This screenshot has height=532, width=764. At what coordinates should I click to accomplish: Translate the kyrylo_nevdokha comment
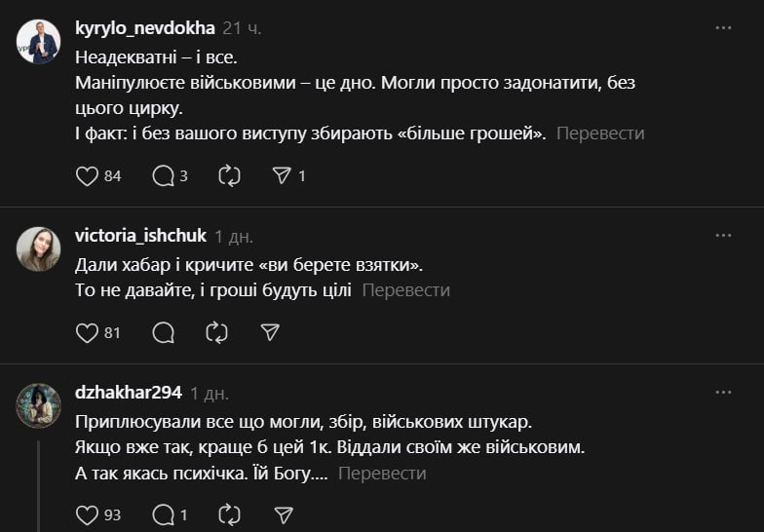point(600,133)
